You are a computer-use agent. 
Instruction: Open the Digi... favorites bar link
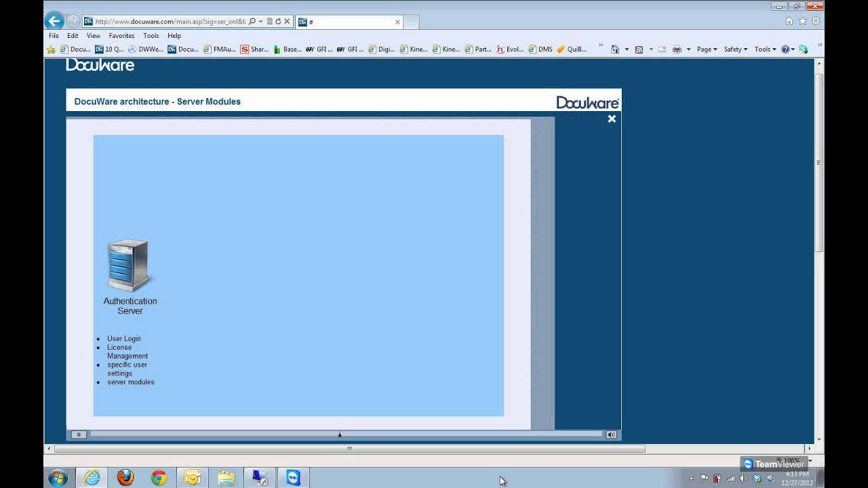coord(382,49)
